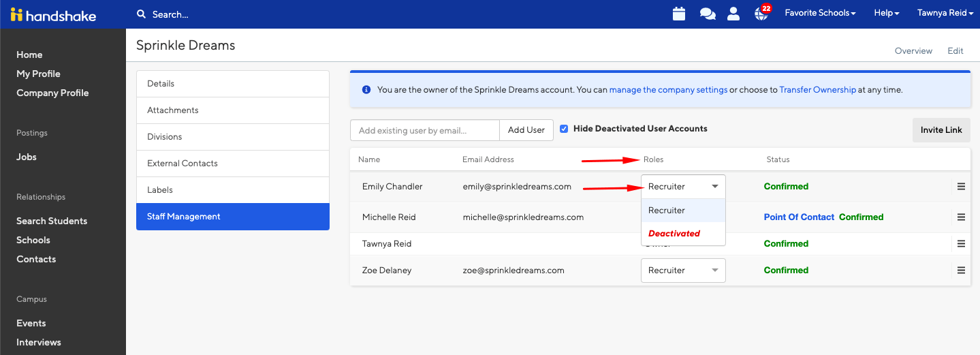The width and height of the screenshot is (980, 355).
Task: Open Contacts in sidebar
Action: (36, 259)
